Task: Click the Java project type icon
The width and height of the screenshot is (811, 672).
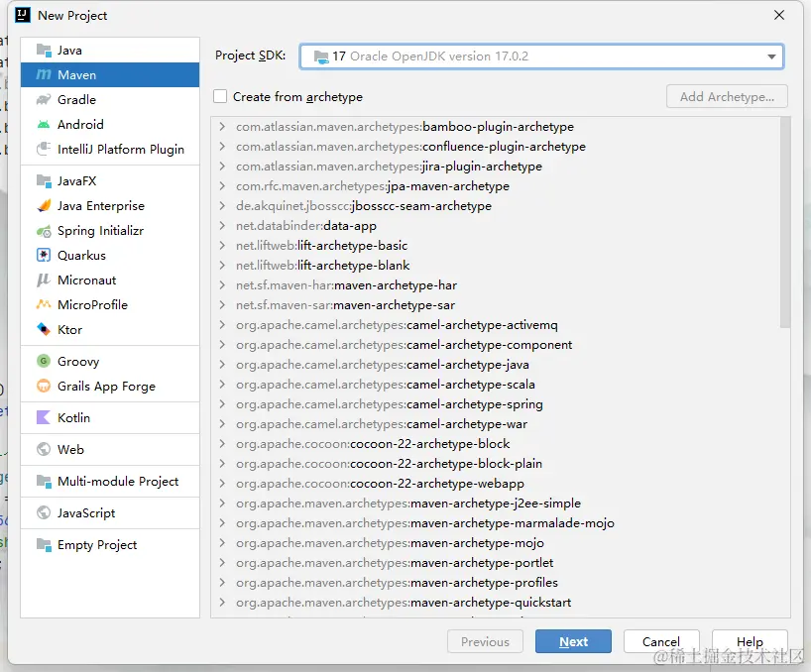Action: [x=44, y=51]
